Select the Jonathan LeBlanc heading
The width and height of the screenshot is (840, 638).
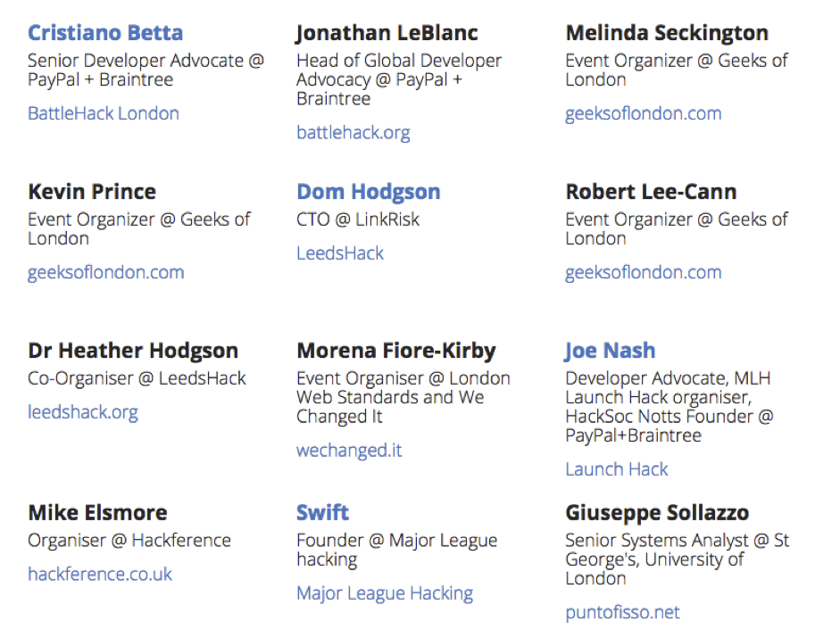click(x=387, y=33)
